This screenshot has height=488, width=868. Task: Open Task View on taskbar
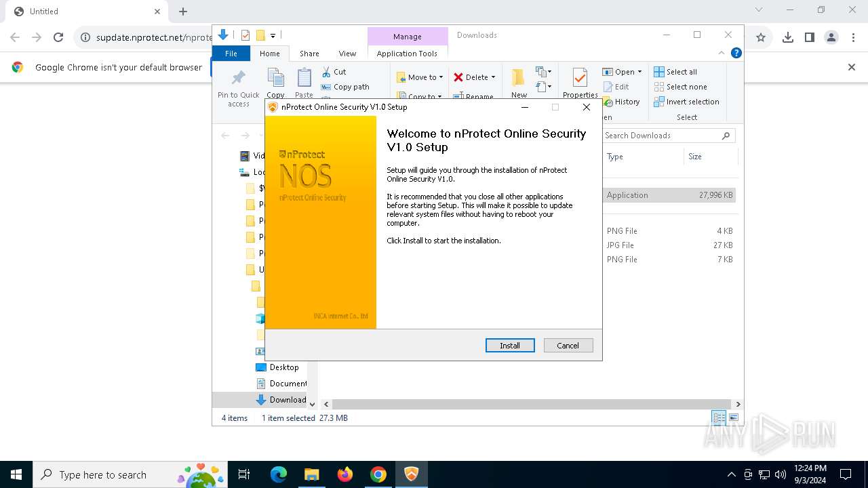click(x=245, y=474)
